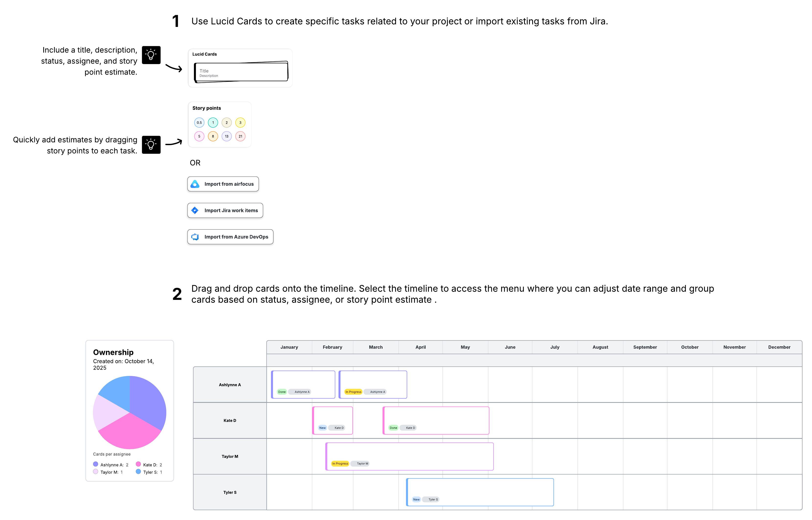Toggle the Done status on Ashlynne A's first card
The width and height of the screenshot is (812, 520).
[x=282, y=392]
